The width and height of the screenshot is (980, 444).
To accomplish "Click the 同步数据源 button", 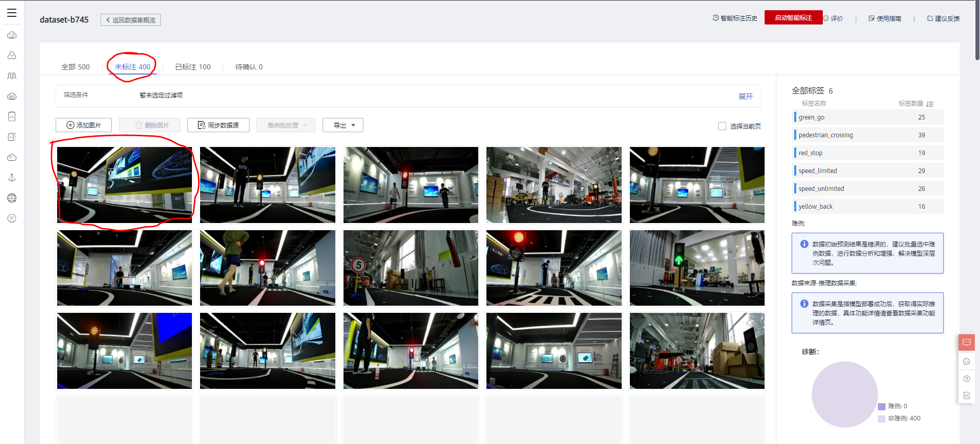I will pos(218,125).
